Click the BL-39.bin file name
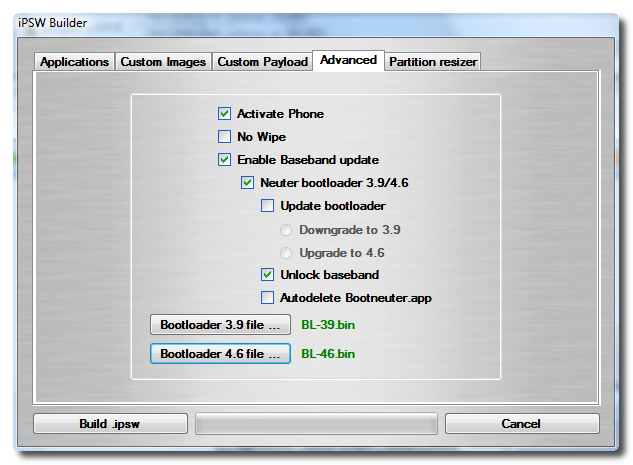 click(x=328, y=325)
